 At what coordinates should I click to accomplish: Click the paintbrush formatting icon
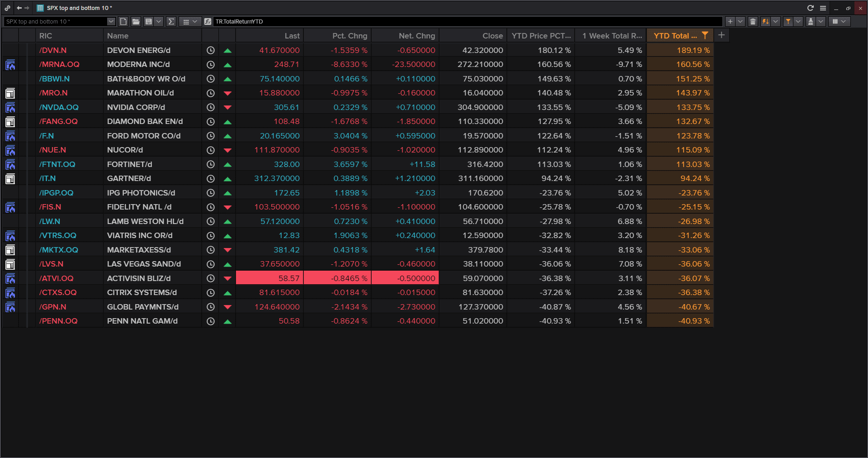(811, 21)
